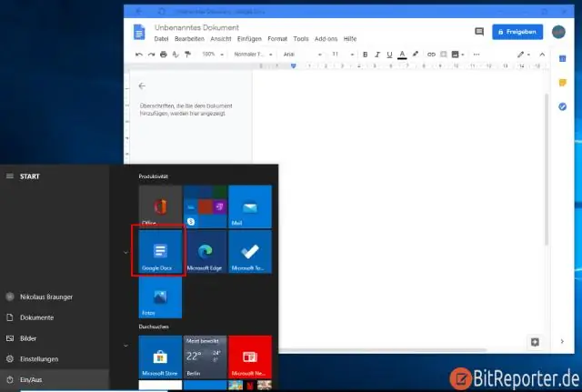Open the Berlin weather tile
This screenshot has height=392, width=582.
click(205, 357)
